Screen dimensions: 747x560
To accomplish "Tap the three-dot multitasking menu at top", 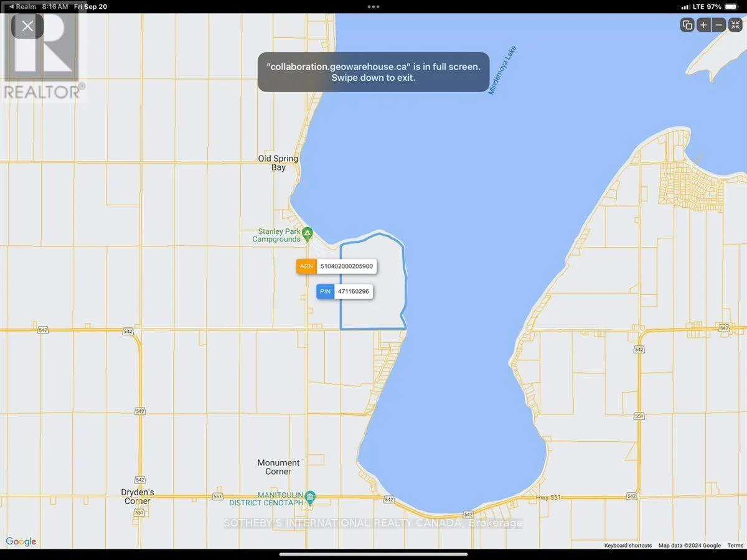I will click(374, 7).
